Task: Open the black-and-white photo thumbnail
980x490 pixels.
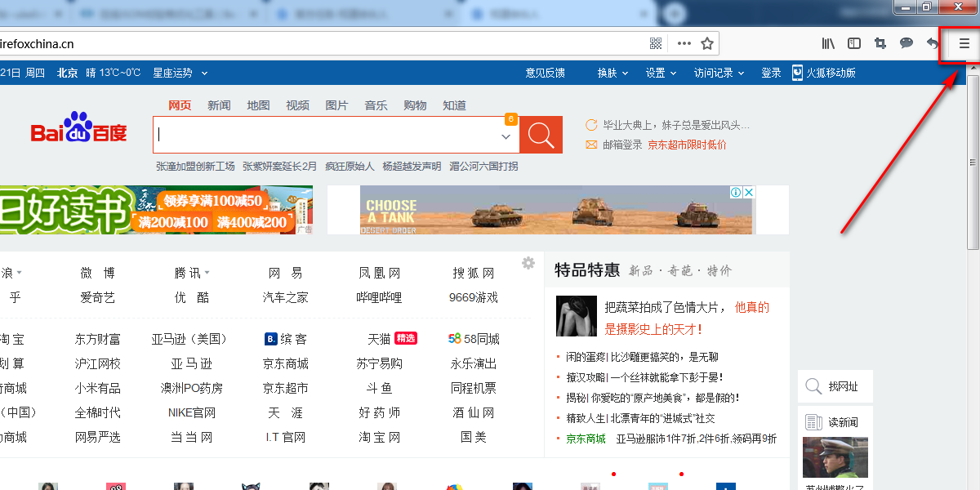Action: (577, 316)
